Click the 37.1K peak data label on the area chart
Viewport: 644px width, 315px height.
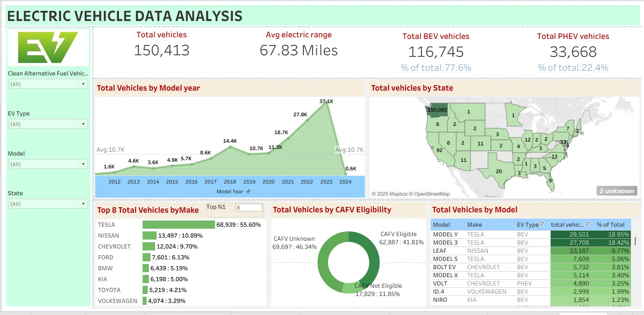tap(326, 101)
